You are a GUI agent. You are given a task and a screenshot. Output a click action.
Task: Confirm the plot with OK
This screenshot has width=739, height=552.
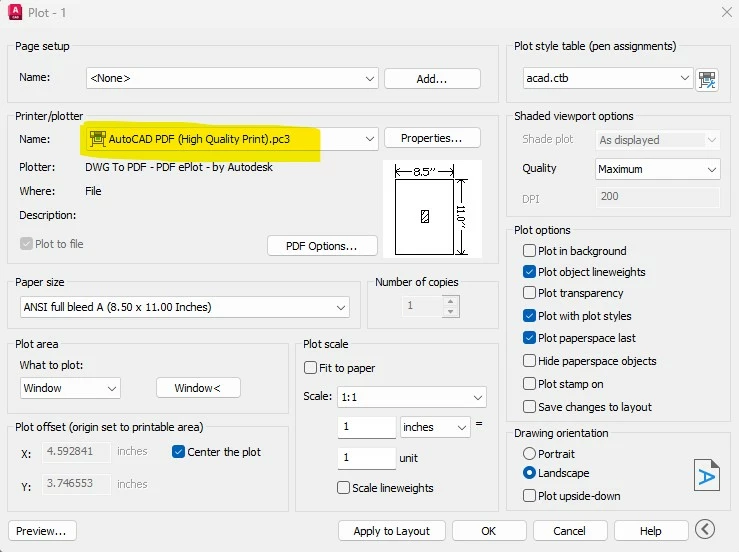point(489,531)
